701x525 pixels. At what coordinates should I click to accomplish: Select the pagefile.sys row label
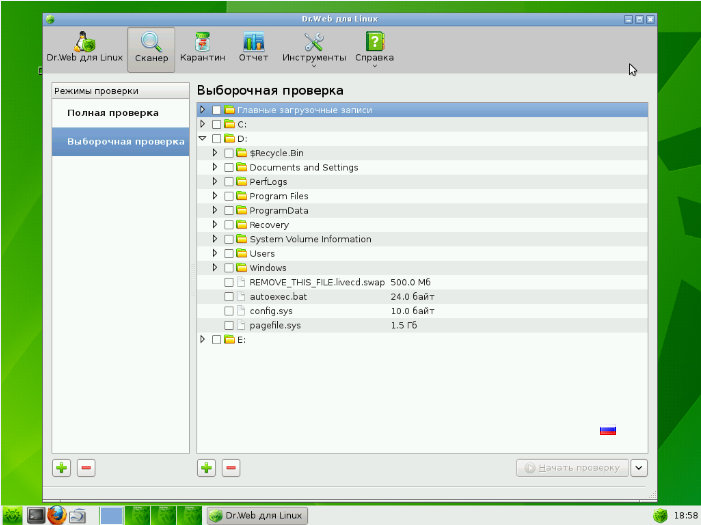tap(275, 326)
